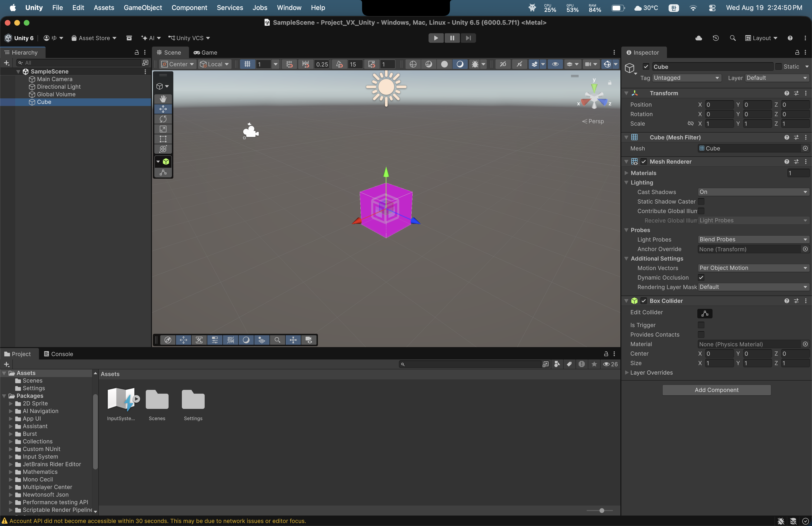Click the Play button

click(436, 38)
